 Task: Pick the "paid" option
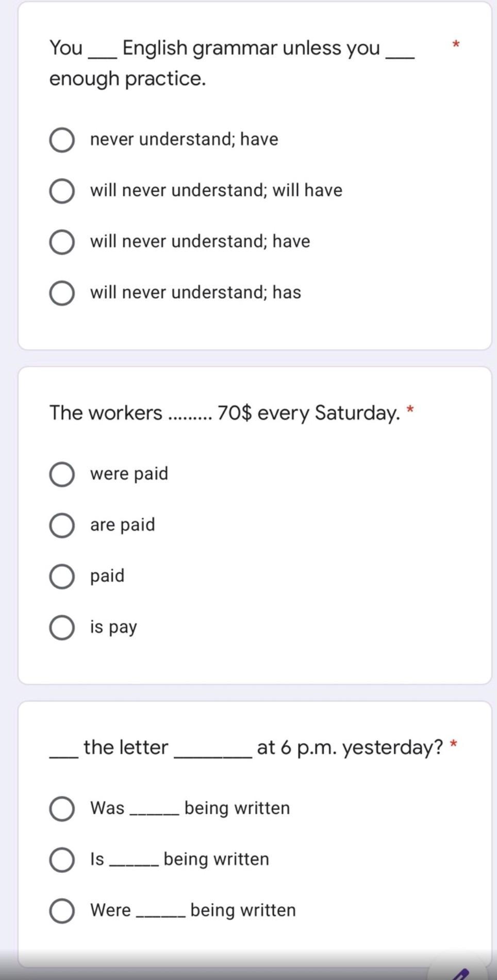click(62, 576)
